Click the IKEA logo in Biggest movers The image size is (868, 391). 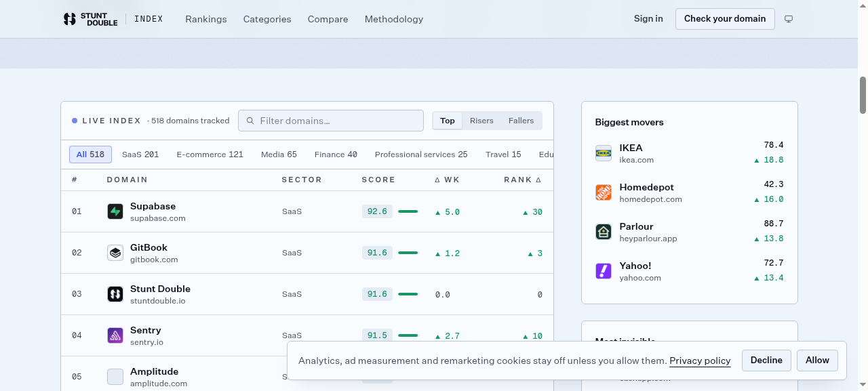pos(604,153)
